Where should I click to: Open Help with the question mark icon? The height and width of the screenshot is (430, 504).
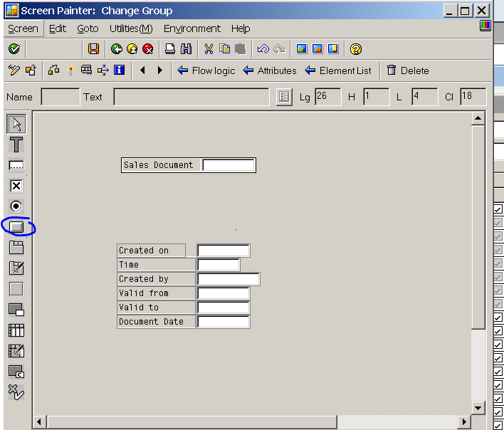click(355, 49)
